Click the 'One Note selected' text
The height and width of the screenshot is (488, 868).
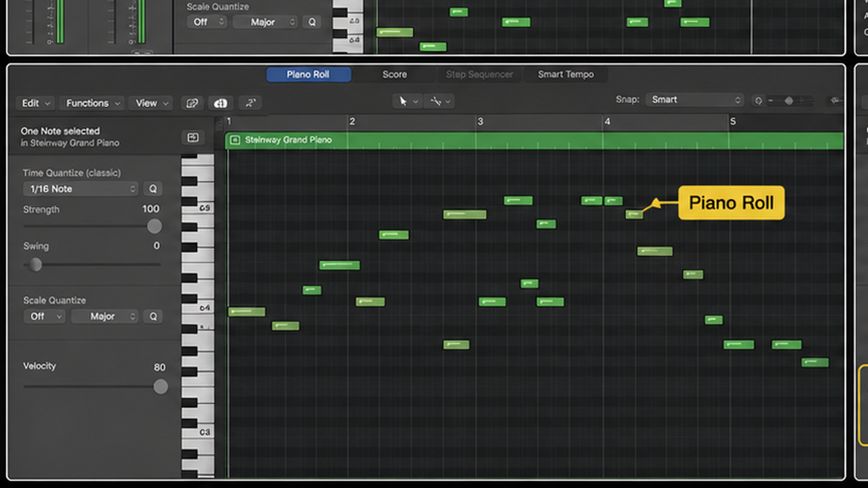[x=60, y=131]
